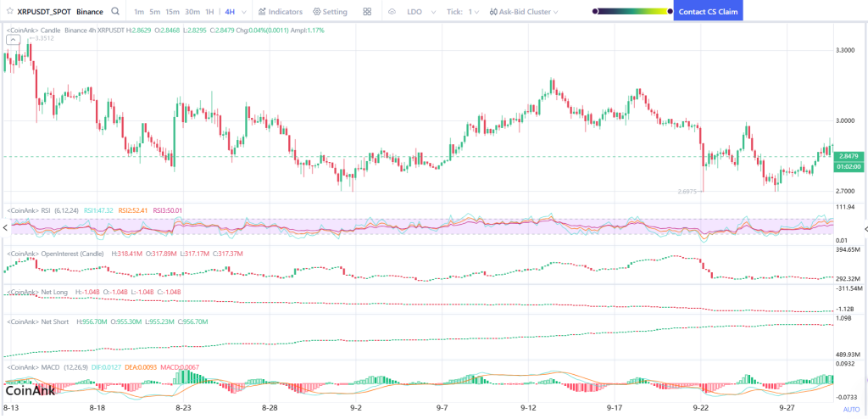868x419 pixels.
Task: Select the 5m timeframe
Action: 155,12
